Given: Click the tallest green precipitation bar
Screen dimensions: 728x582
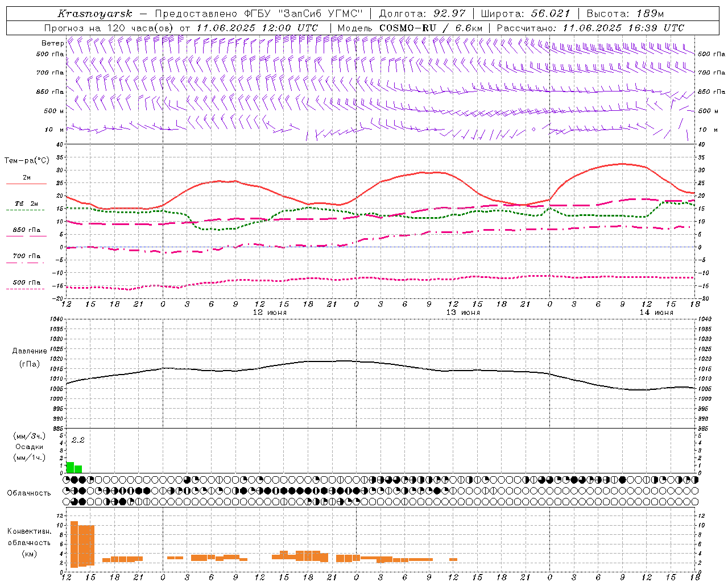Looking at the screenshot, I should (71, 467).
